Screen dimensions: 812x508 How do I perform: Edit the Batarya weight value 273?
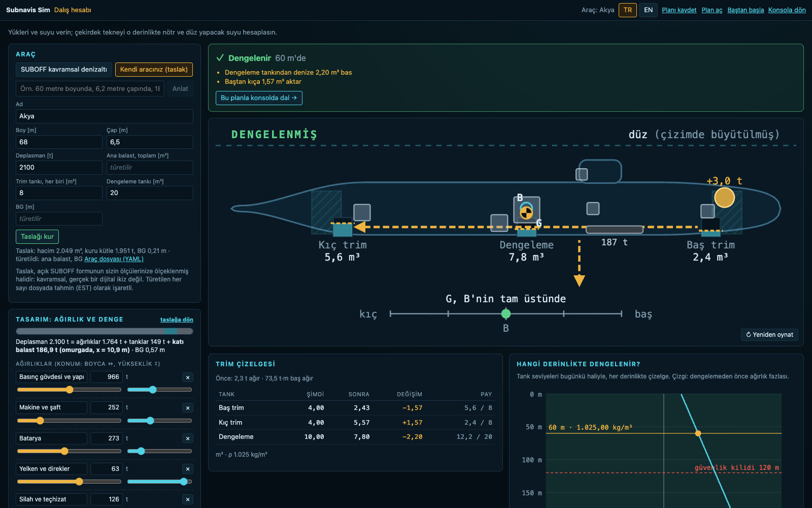coord(106,438)
